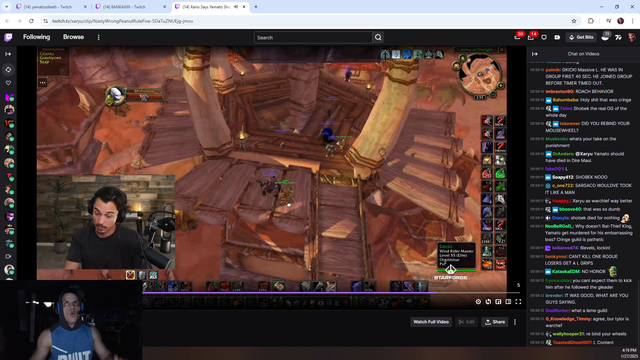Viewport: 640px width, 360px height.
Task: Toggle theatre mode on the player
Action: pos(508,302)
